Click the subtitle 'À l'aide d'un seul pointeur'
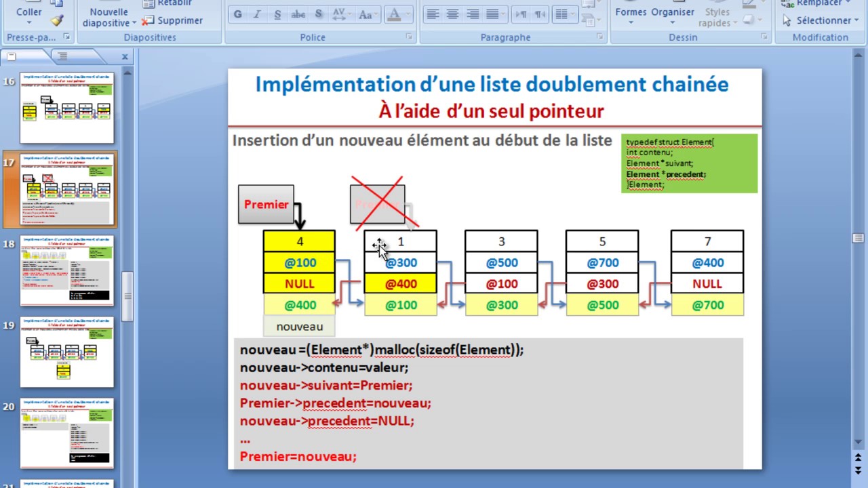This screenshot has width=868, height=488. click(491, 111)
